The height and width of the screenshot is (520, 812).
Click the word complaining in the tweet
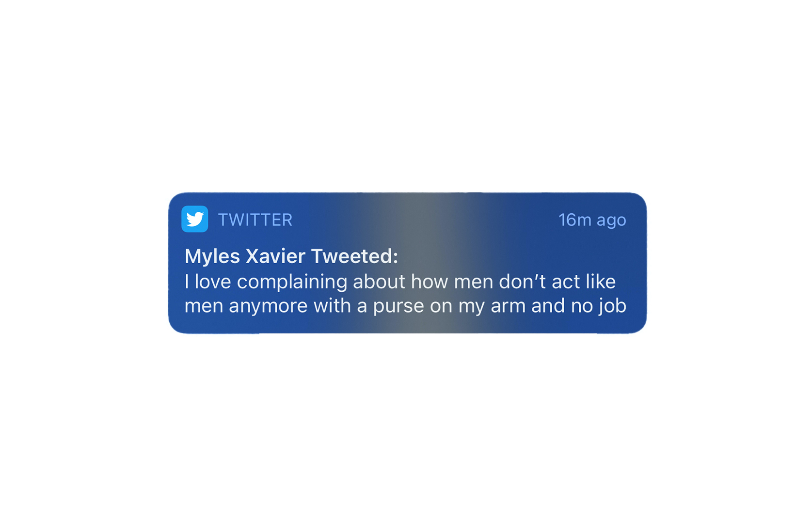292,282
